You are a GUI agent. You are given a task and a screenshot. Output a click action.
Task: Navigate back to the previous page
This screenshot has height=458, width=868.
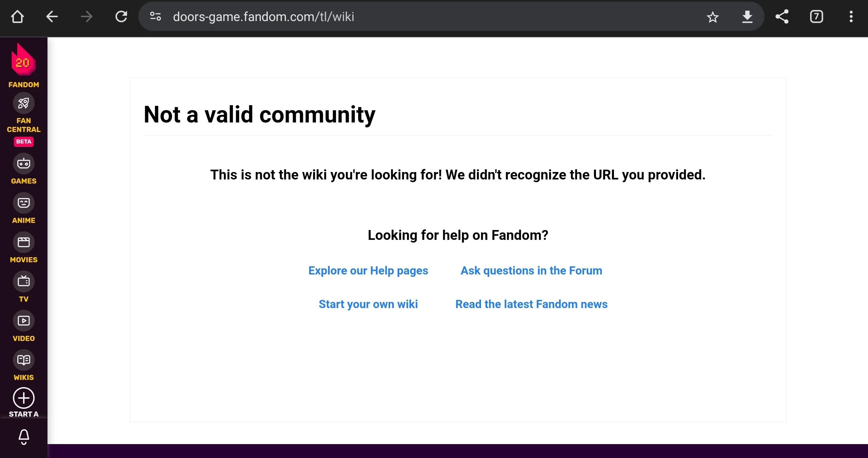52,16
